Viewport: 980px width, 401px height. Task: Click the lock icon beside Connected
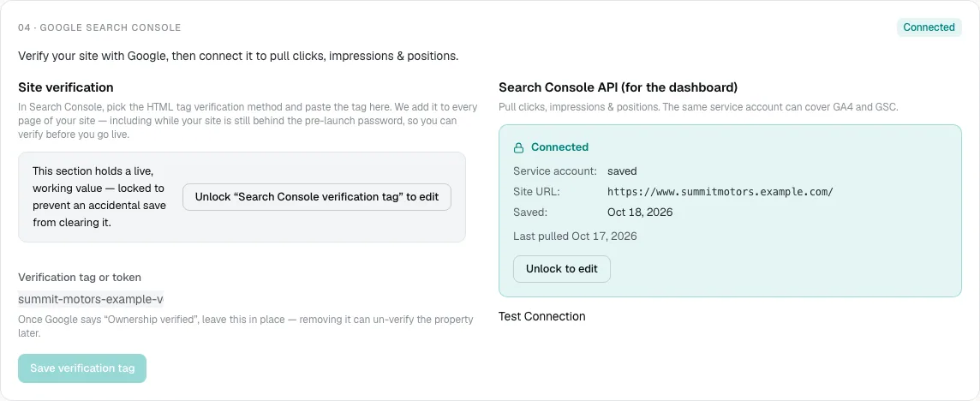[518, 147]
